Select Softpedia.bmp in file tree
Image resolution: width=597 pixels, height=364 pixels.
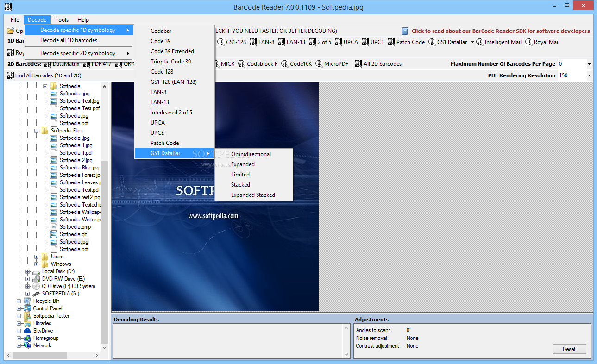point(75,227)
